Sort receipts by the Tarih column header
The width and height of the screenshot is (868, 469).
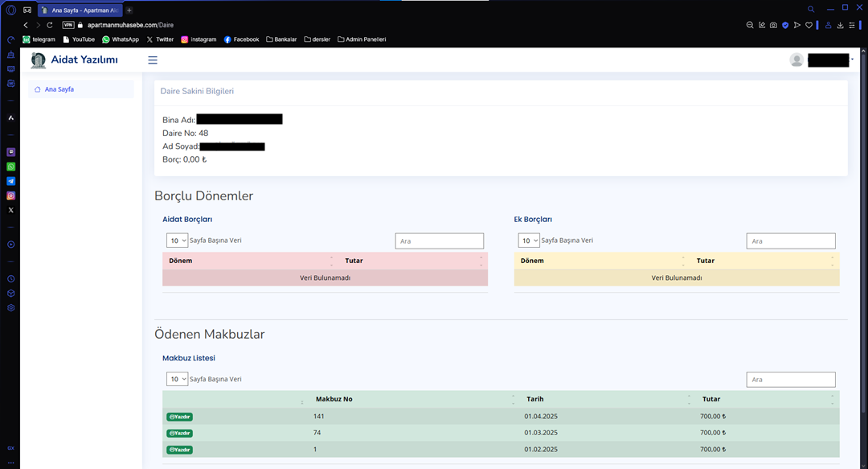tap(535, 399)
